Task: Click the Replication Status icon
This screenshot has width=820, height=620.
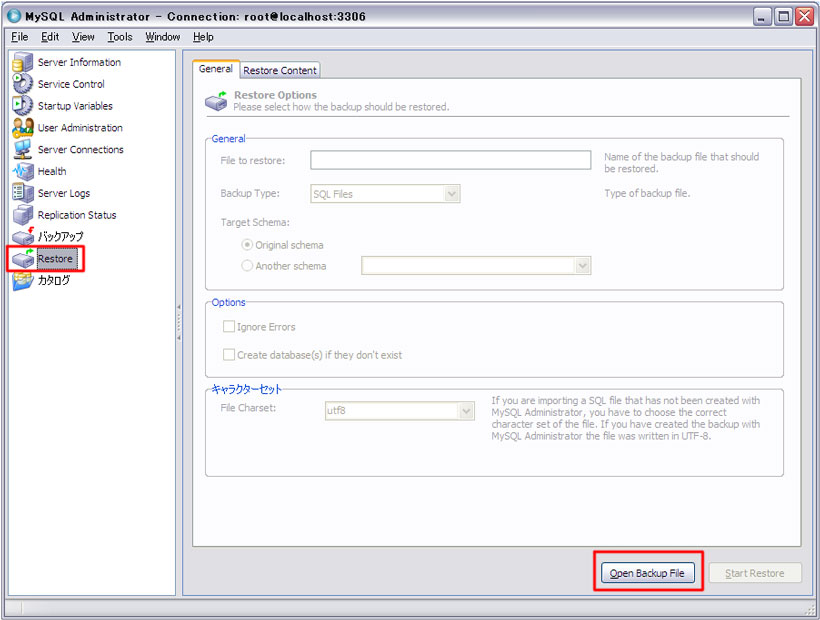Action: coord(22,215)
